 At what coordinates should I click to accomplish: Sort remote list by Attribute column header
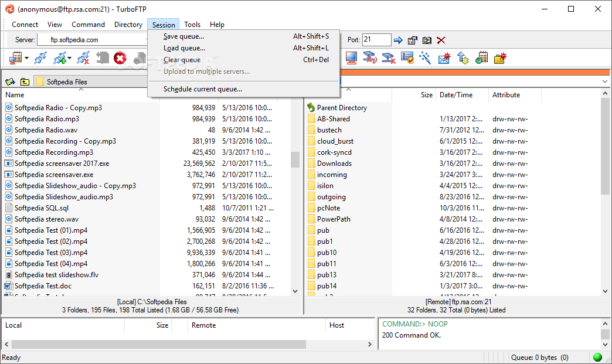click(x=515, y=95)
